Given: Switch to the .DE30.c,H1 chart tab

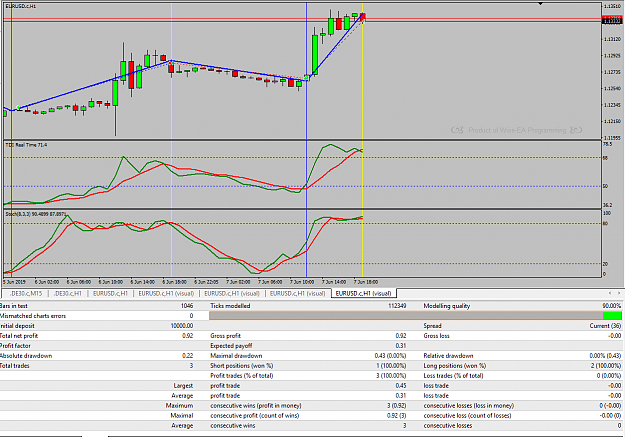Looking at the screenshot, I should [x=67, y=293].
